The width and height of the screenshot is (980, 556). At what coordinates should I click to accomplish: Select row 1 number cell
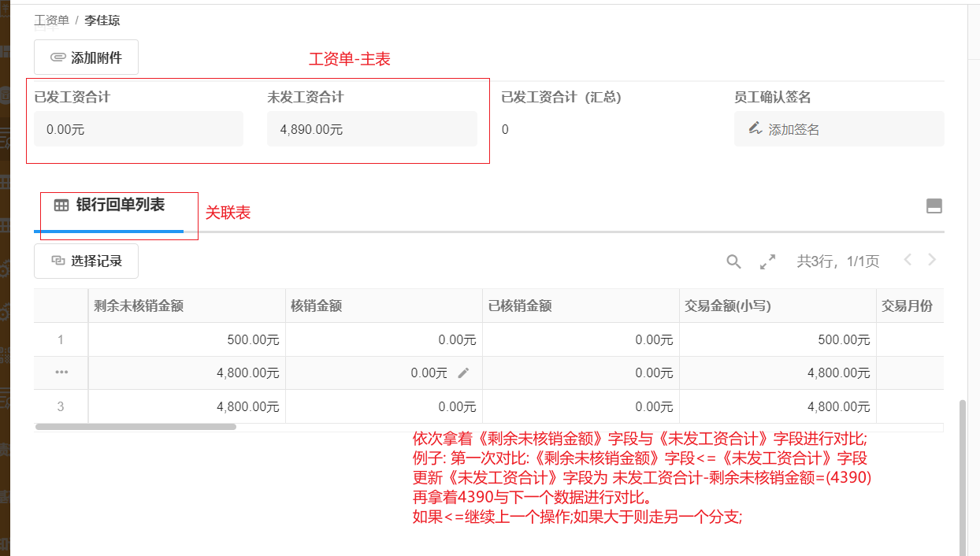(x=61, y=340)
